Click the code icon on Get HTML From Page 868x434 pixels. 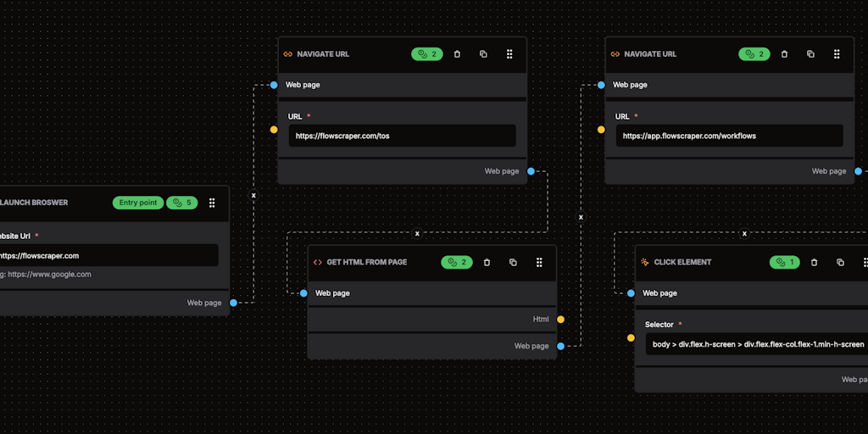tap(318, 263)
